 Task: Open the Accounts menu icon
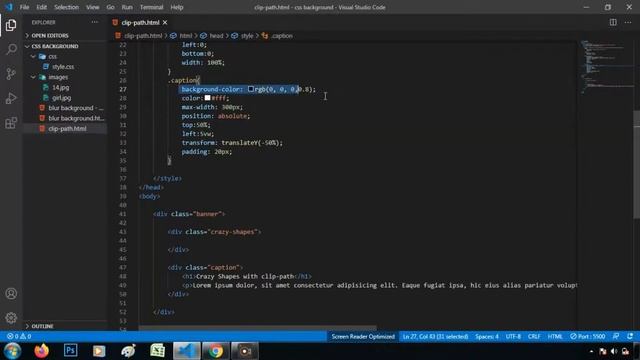pyautogui.click(x=11, y=293)
